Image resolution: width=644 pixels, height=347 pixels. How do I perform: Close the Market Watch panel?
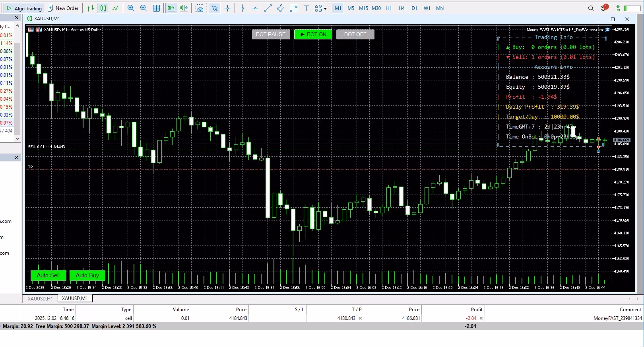coord(17,18)
